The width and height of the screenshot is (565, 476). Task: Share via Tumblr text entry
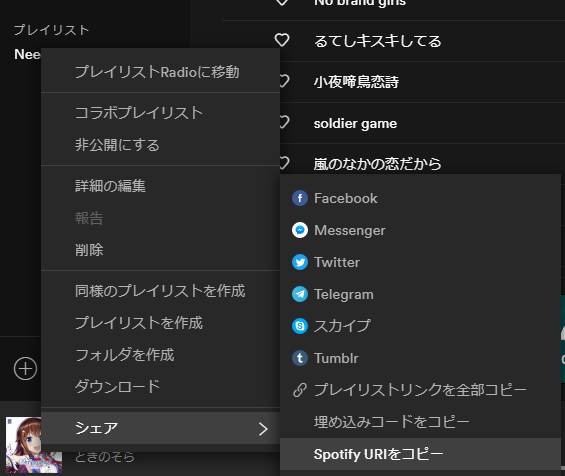336,358
